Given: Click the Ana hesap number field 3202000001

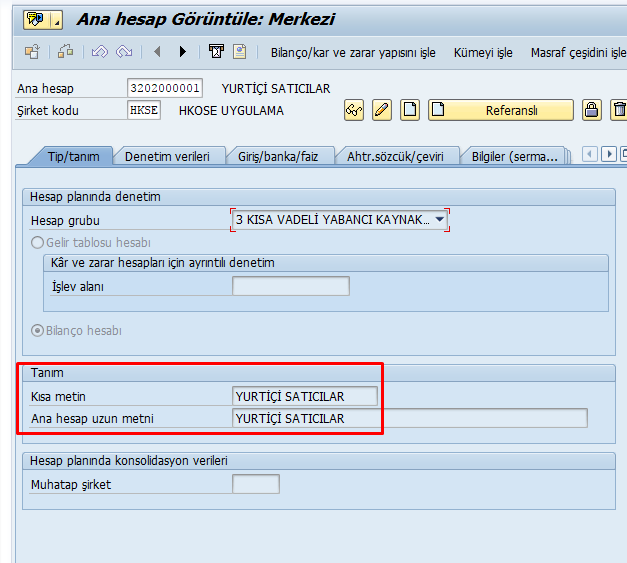Looking at the screenshot, I should (x=165, y=88).
